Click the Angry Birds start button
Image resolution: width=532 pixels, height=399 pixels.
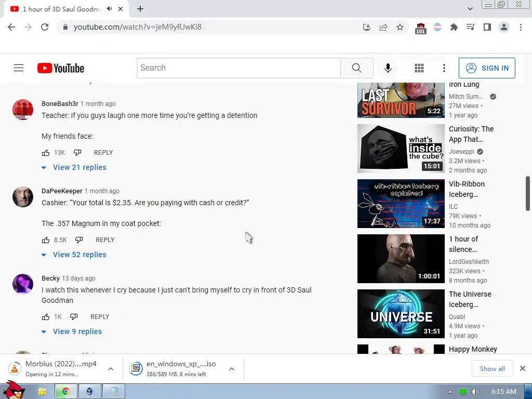(13, 390)
